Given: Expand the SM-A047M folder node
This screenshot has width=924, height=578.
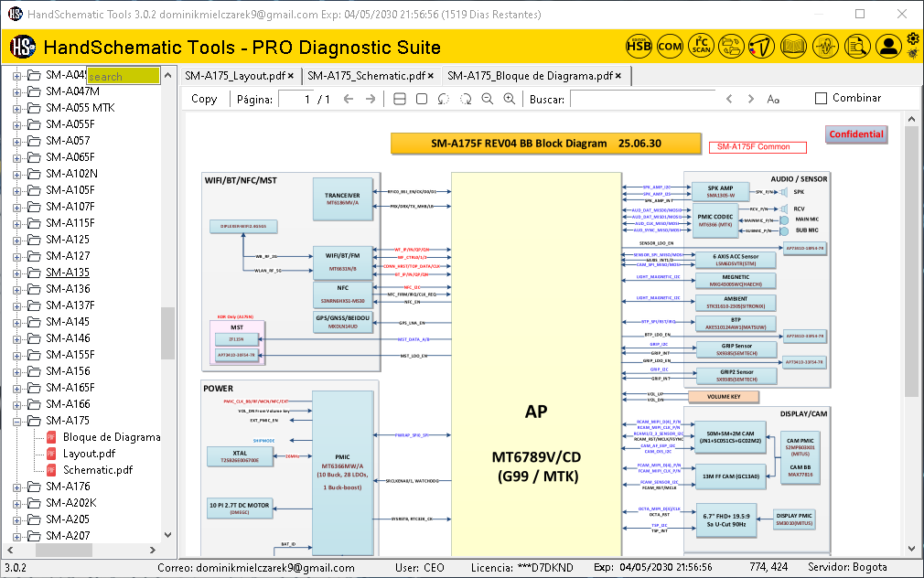Looking at the screenshot, I should [17, 92].
